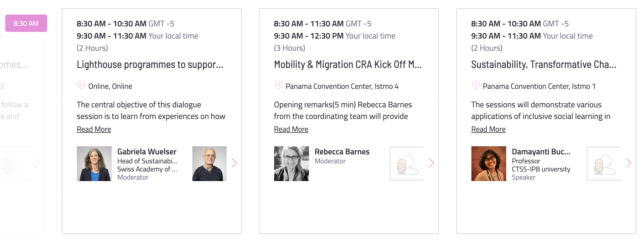Click placeholder speaker icon in Mobility & Migration card

point(407,164)
